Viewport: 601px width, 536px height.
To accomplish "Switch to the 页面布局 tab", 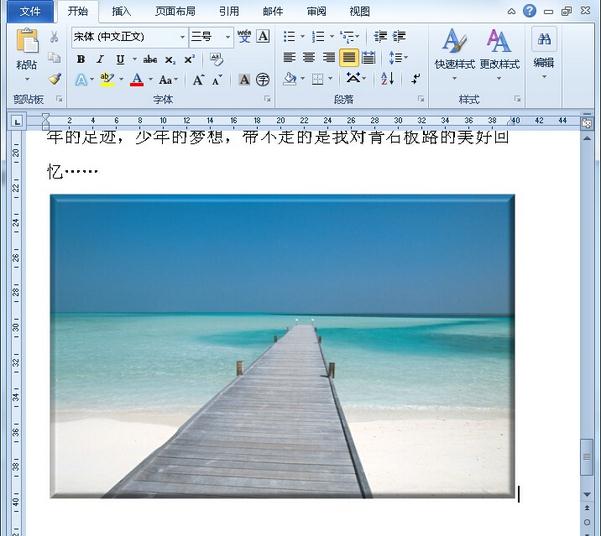I will coord(176,11).
